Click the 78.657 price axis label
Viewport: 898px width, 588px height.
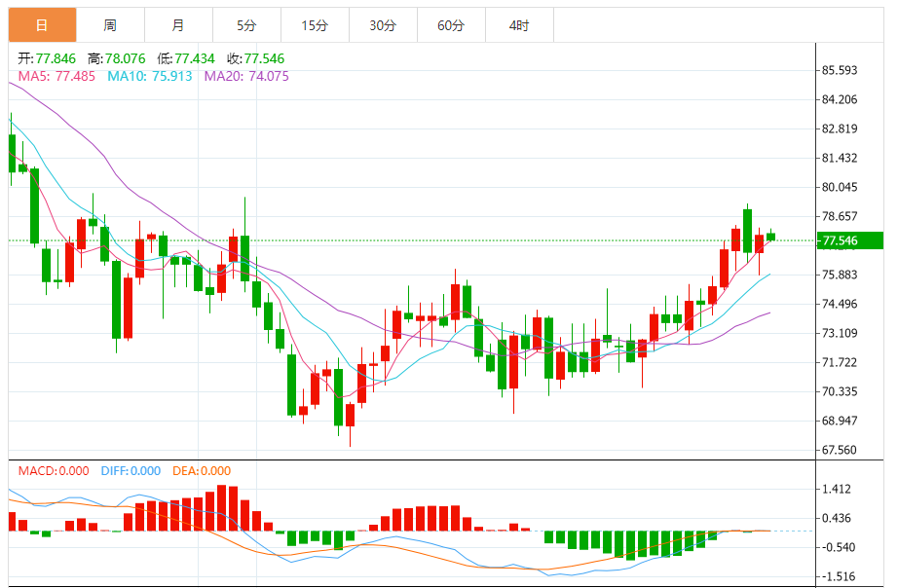point(840,216)
